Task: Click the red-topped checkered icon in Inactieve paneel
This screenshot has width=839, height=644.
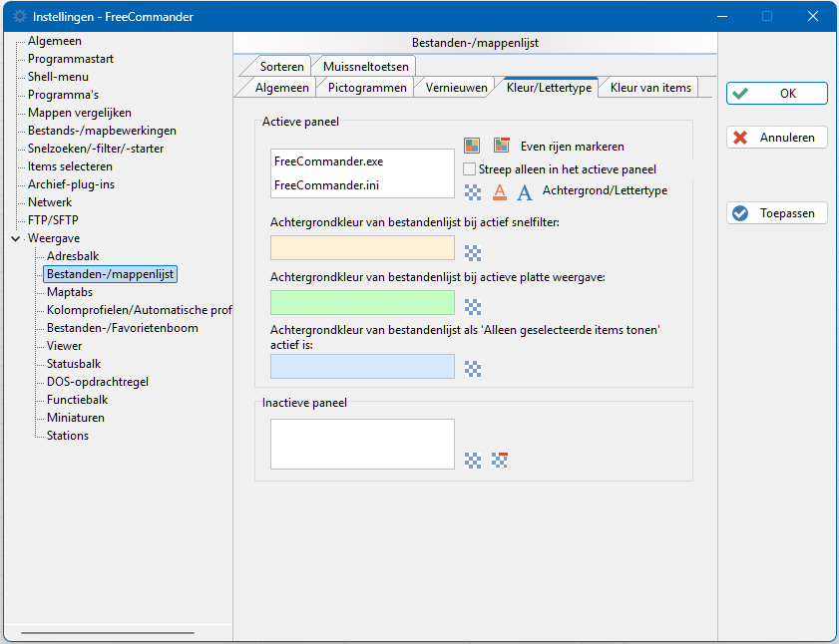Action: click(x=500, y=460)
